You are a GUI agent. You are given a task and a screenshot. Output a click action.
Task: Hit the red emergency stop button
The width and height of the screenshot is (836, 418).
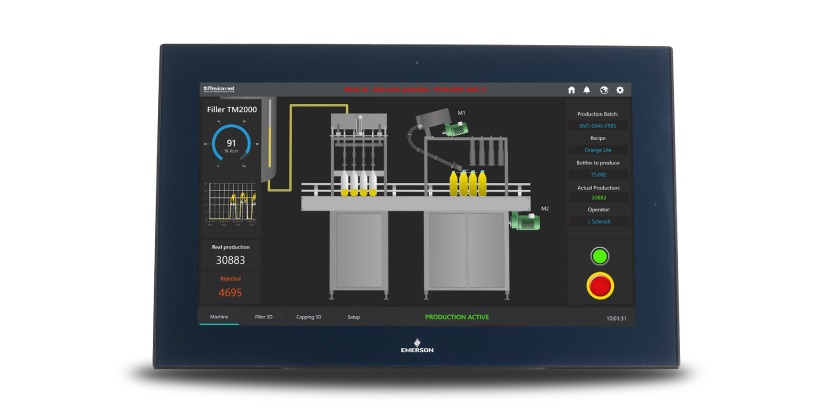click(600, 286)
